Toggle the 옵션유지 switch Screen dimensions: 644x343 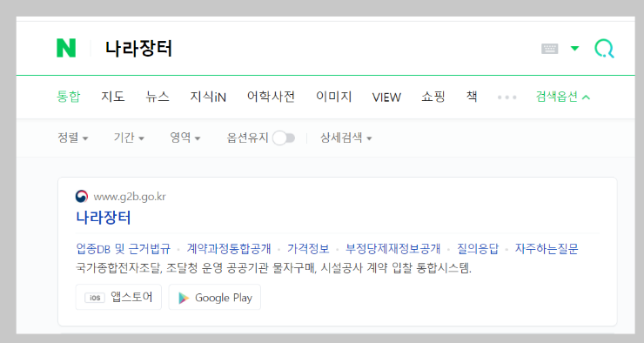pos(284,138)
